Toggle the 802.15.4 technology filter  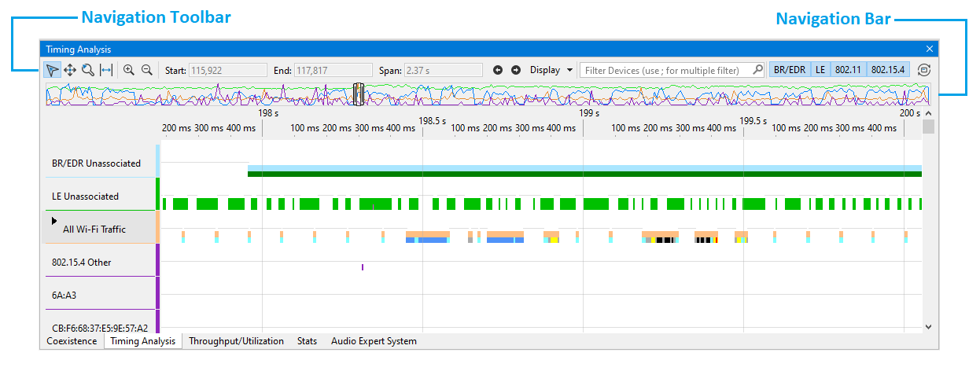pyautogui.click(x=889, y=70)
